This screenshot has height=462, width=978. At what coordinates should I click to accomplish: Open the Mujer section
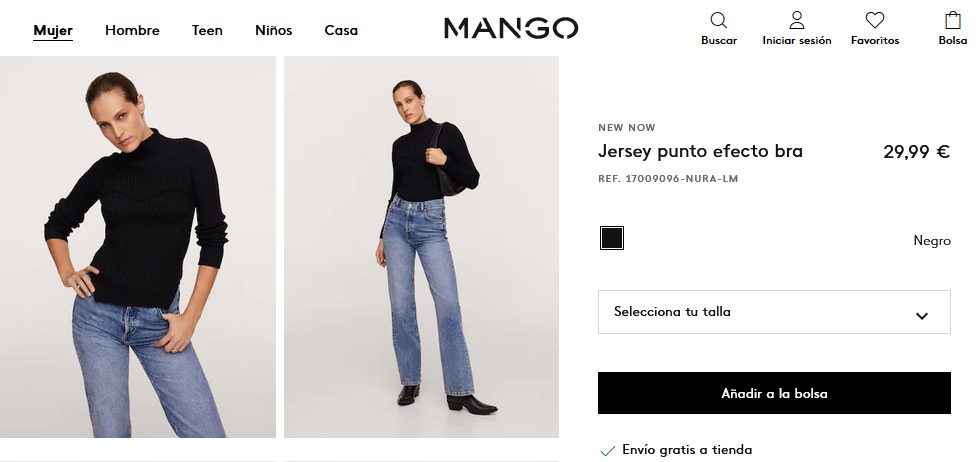53,30
